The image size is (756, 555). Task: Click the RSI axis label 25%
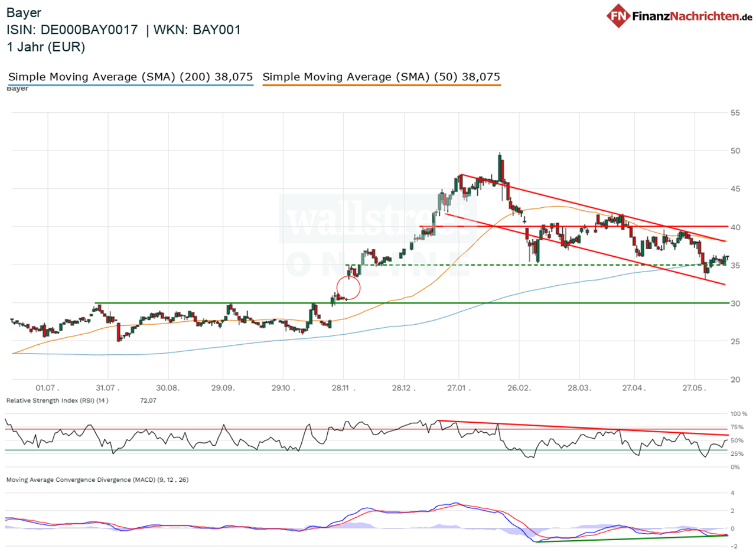click(737, 454)
